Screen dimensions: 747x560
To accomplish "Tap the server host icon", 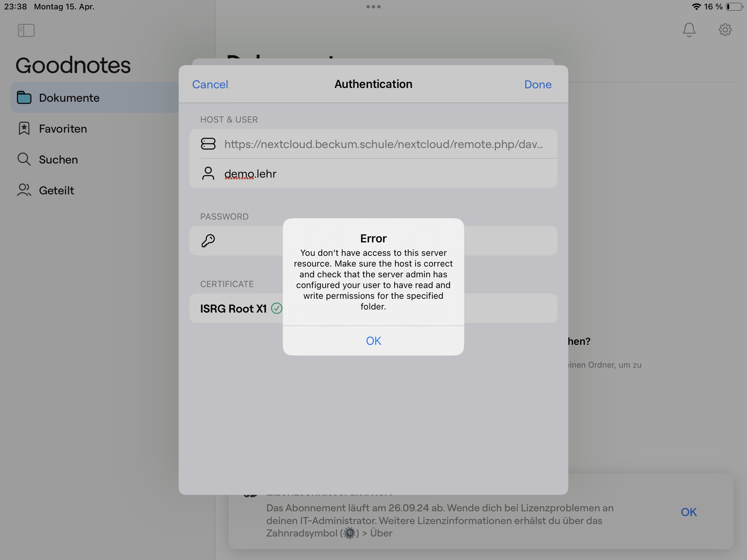I will (x=208, y=144).
